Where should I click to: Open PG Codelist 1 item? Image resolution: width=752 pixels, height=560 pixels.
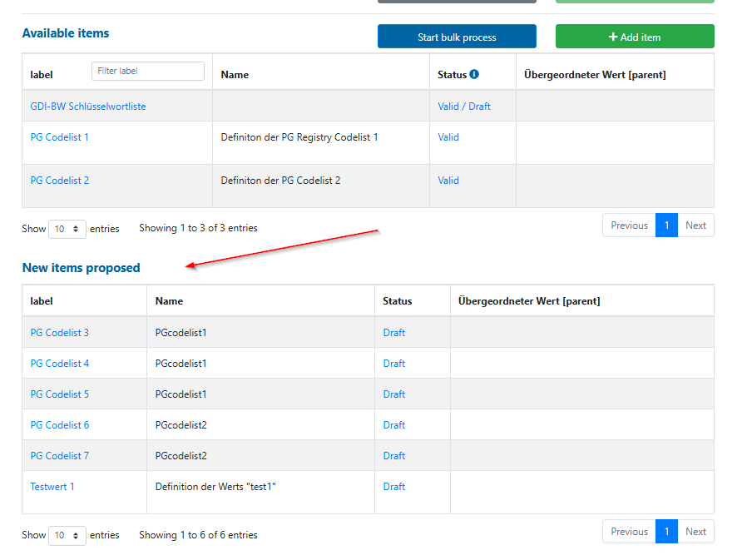pos(59,137)
